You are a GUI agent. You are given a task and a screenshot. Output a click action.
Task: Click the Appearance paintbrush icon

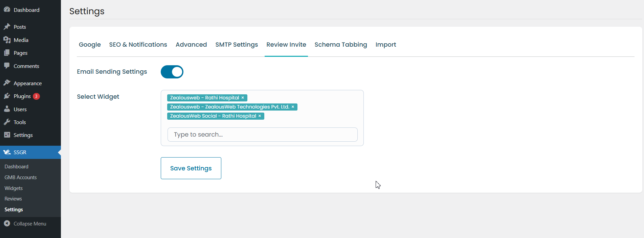7,83
